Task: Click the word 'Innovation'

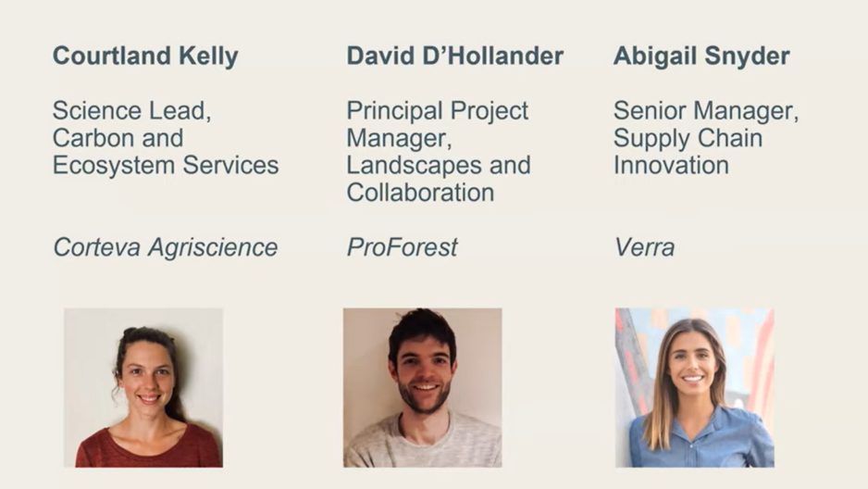Action: pos(671,166)
